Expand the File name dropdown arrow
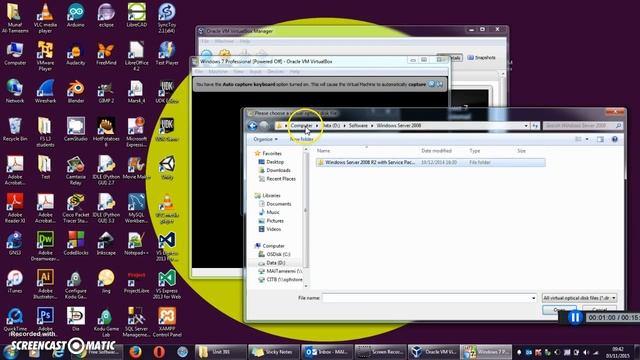 533,298
